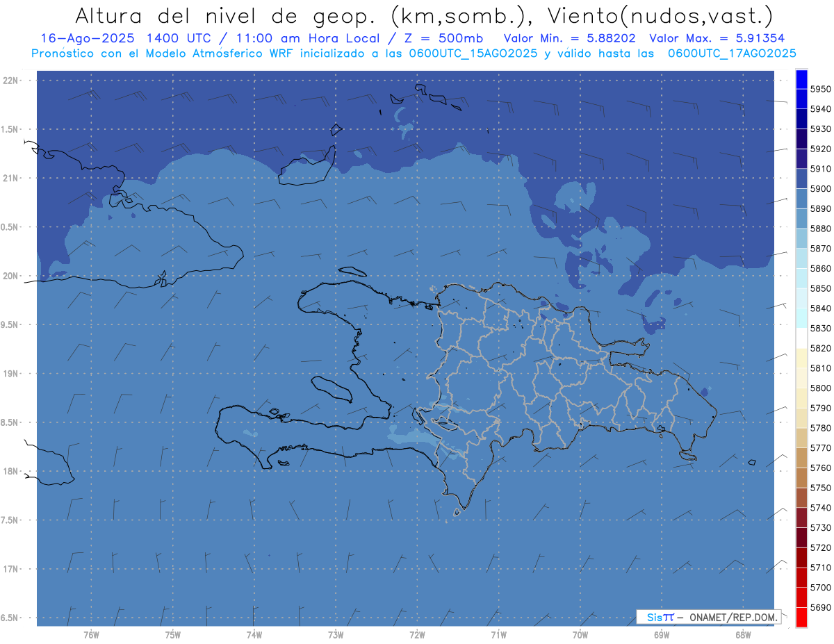Click the 'Sistt - ONAMET/REP.DOM.' credit box
The image size is (834, 644).
pos(708,617)
